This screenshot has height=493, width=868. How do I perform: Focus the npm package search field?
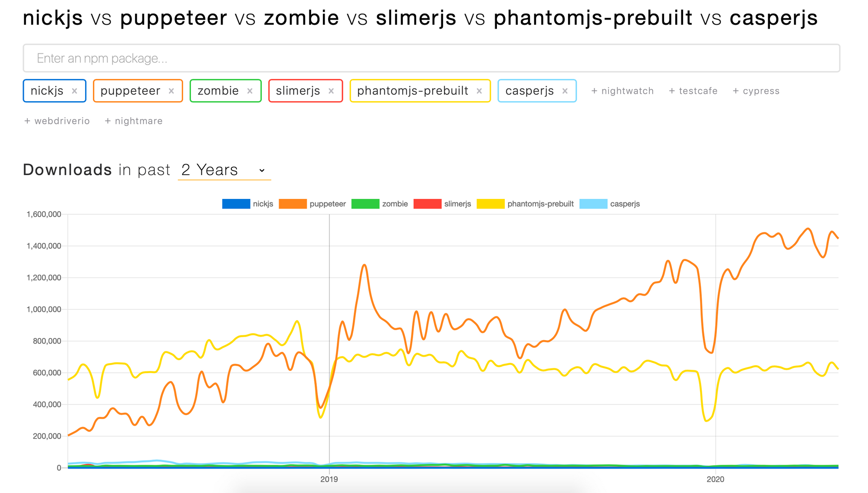click(x=431, y=58)
